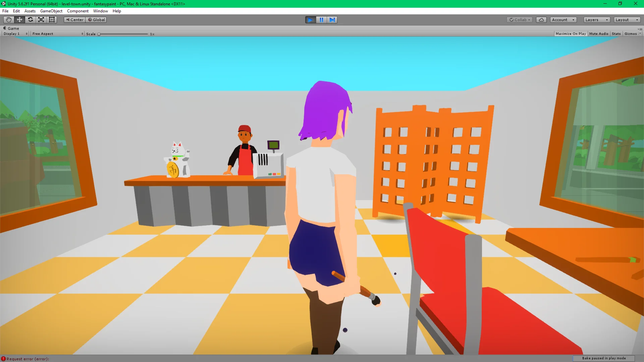Click the Unity logo in the title bar
This screenshot has height=362, width=644.
(3, 4)
